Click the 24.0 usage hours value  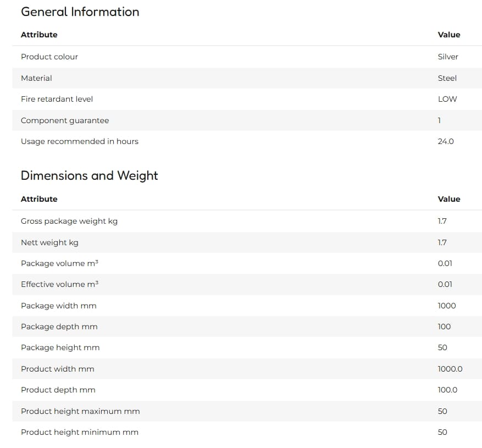pyautogui.click(x=446, y=141)
